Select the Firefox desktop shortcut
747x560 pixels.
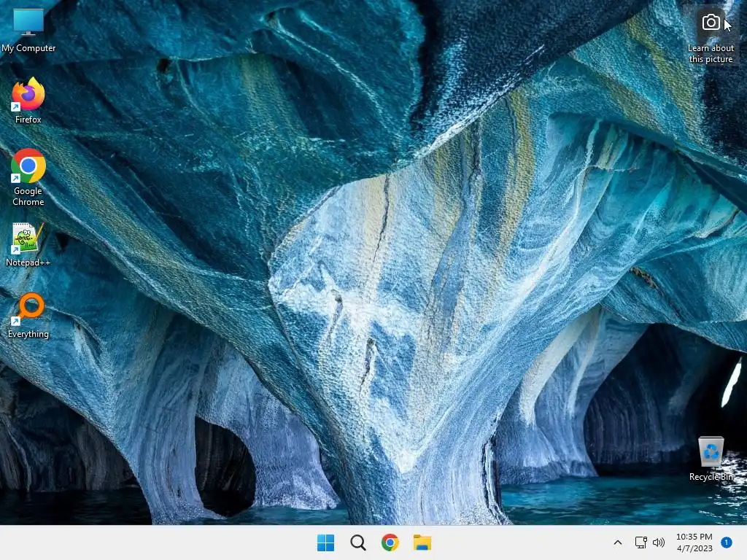pyautogui.click(x=28, y=101)
